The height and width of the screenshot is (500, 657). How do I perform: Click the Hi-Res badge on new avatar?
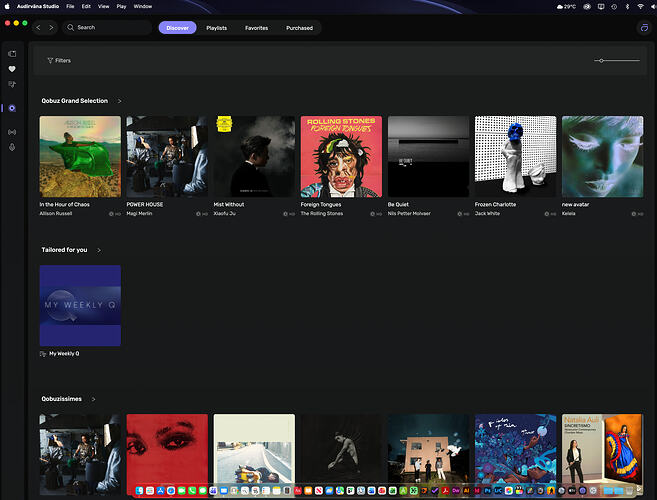click(637, 214)
